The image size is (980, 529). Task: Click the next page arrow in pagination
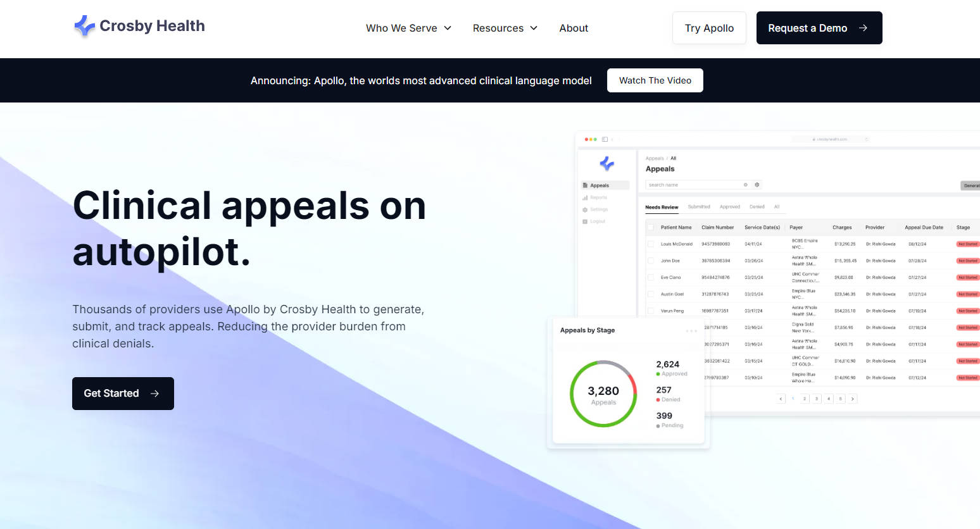click(x=853, y=399)
